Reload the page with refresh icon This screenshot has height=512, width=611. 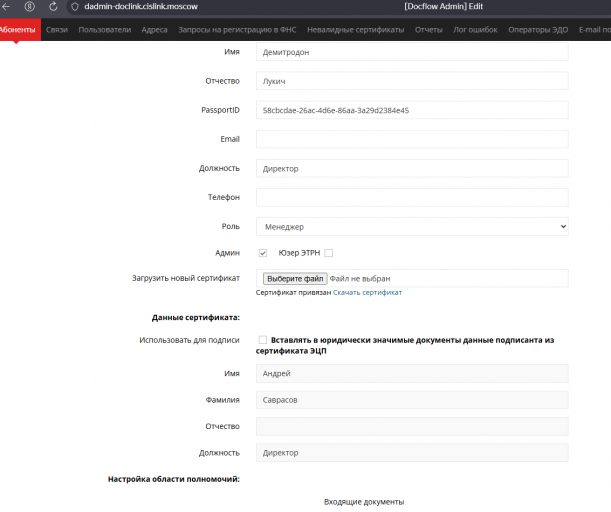tap(53, 6)
